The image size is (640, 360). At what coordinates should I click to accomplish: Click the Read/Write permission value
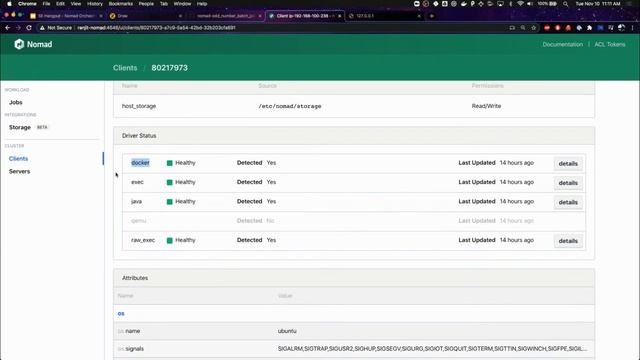tap(486, 106)
